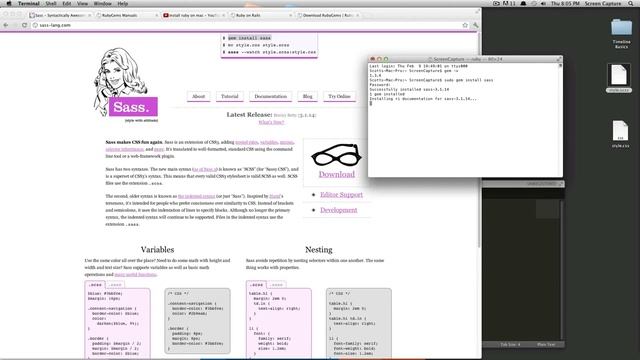
Task: Follow the What's New? link
Action: (x=271, y=122)
